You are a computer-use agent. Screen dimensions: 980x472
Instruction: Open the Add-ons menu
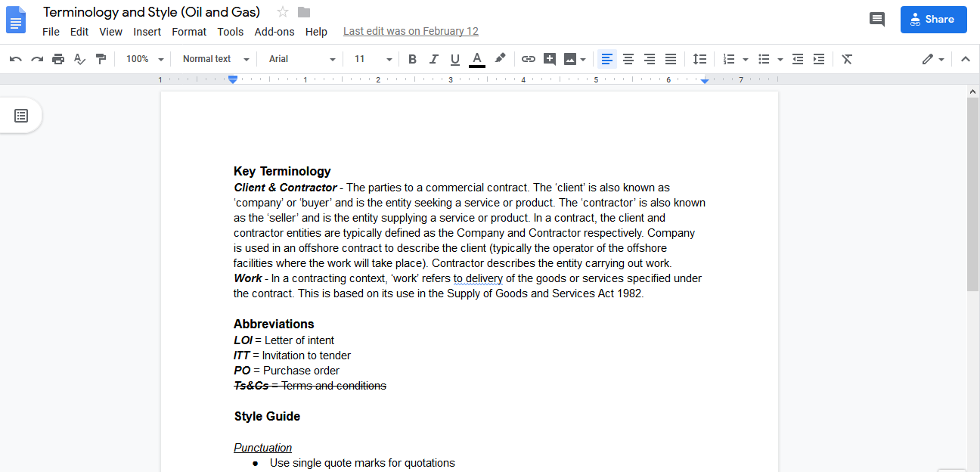coord(274,32)
